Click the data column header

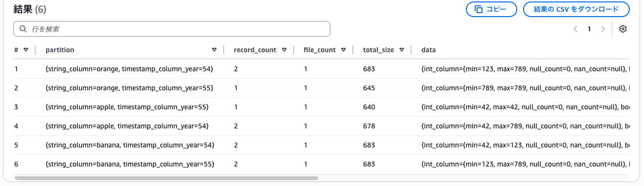click(x=429, y=50)
